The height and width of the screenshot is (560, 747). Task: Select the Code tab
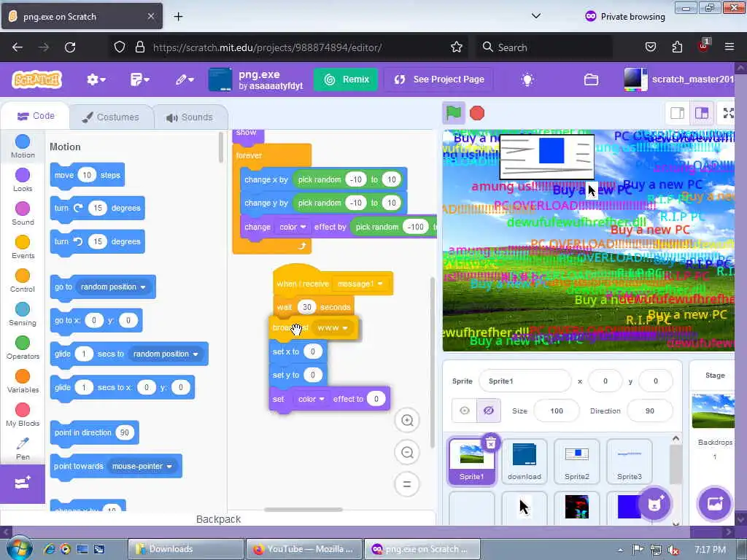click(36, 116)
